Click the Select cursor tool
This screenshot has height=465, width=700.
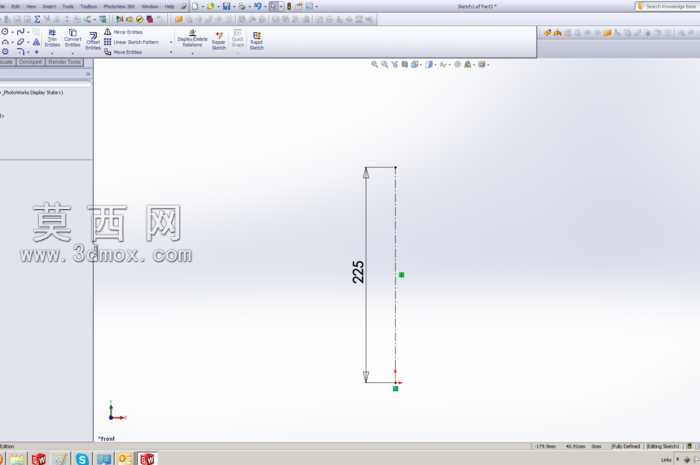[273, 6]
